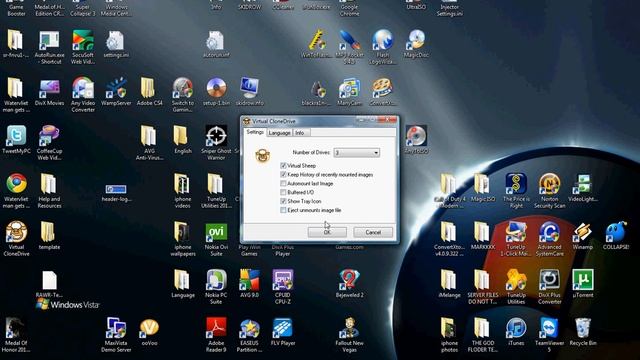Screen dimensions: 640x360
Task: Switch to the Language tab
Action: [280, 133]
